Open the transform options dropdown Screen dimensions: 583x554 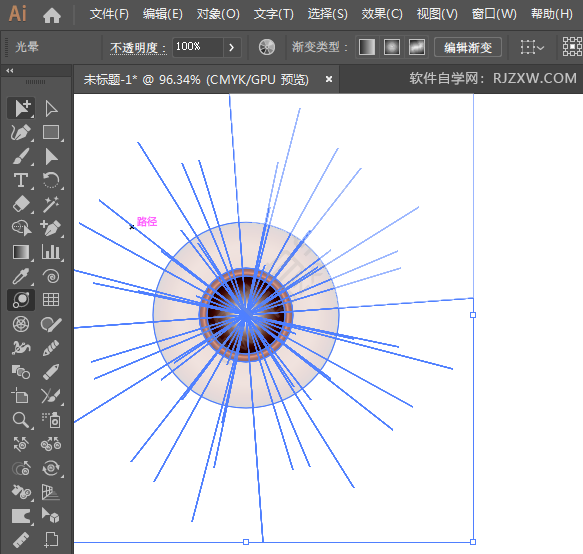tap(532, 47)
